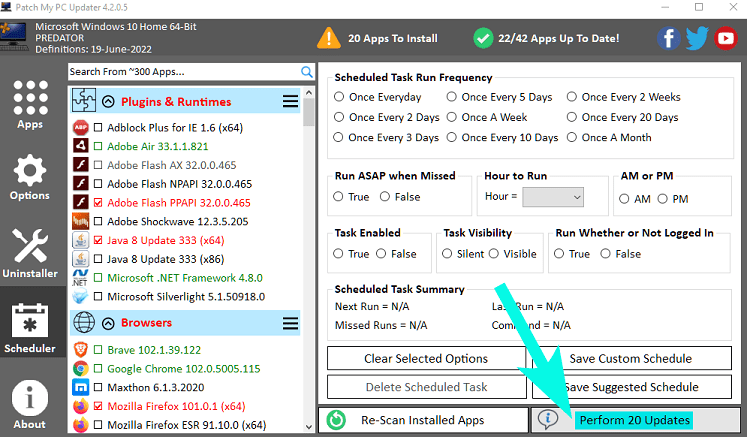Open the Browsers hamburger menu
Viewport: 747px width, 437px height.
coord(290,323)
